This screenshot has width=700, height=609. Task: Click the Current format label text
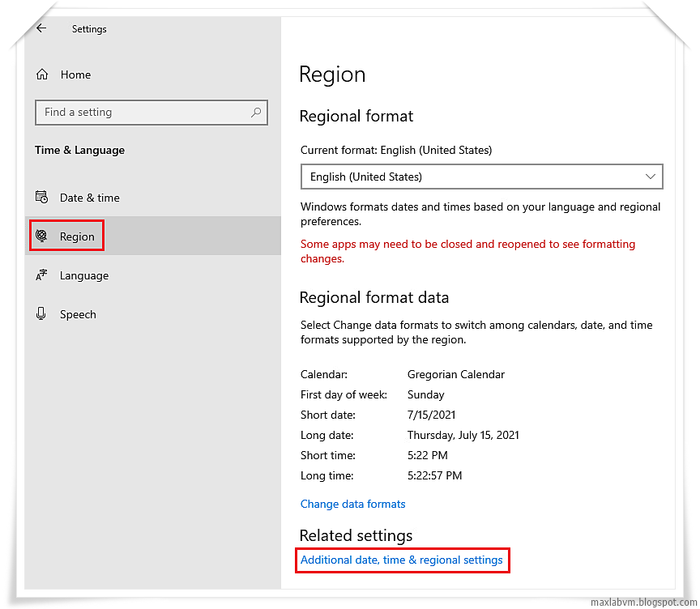[396, 150]
